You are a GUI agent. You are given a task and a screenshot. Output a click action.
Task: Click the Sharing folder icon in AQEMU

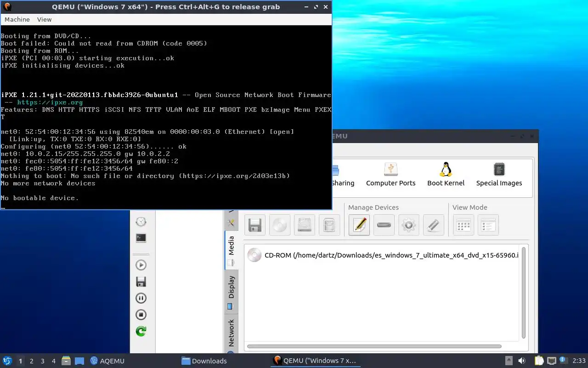tap(335, 170)
